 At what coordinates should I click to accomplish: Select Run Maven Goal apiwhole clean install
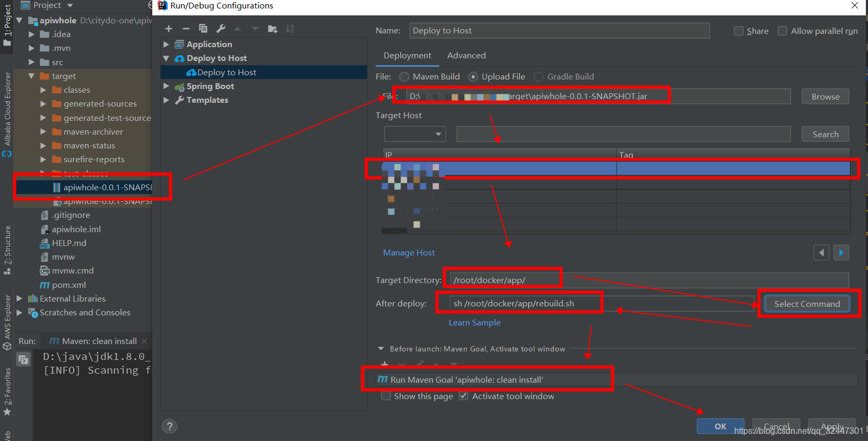pos(617,380)
